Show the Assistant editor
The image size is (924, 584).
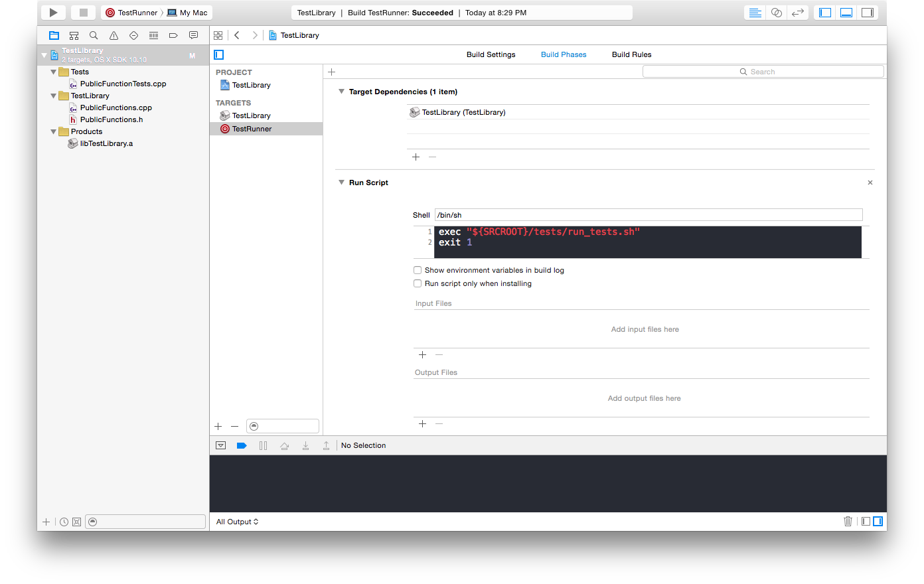776,13
